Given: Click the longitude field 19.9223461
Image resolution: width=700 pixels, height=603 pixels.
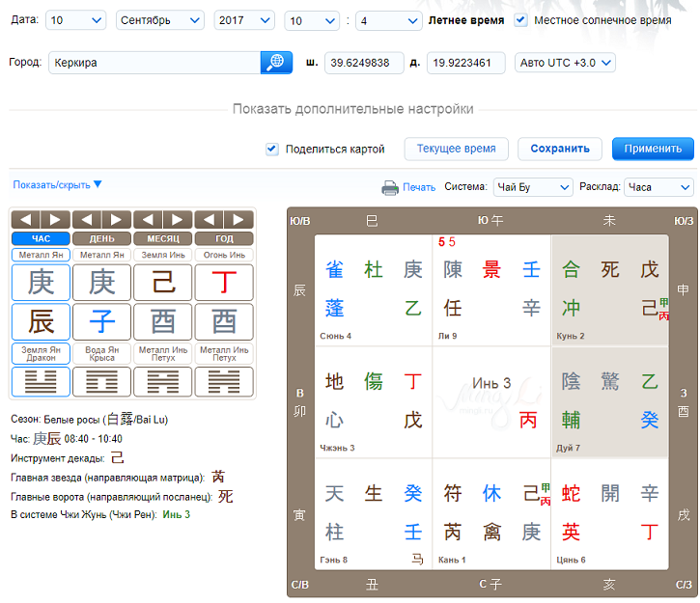Looking at the screenshot, I should click(x=466, y=63).
